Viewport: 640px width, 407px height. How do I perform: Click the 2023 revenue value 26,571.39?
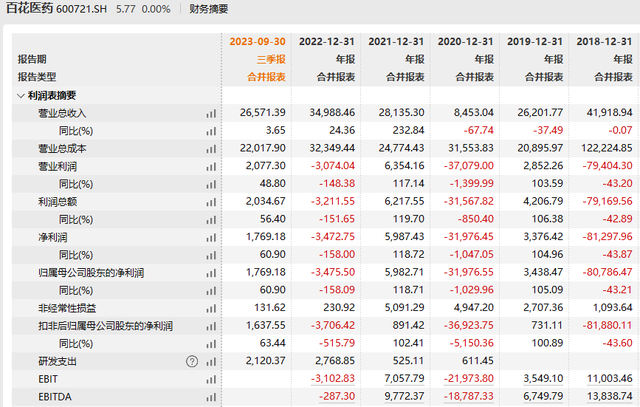[262, 112]
